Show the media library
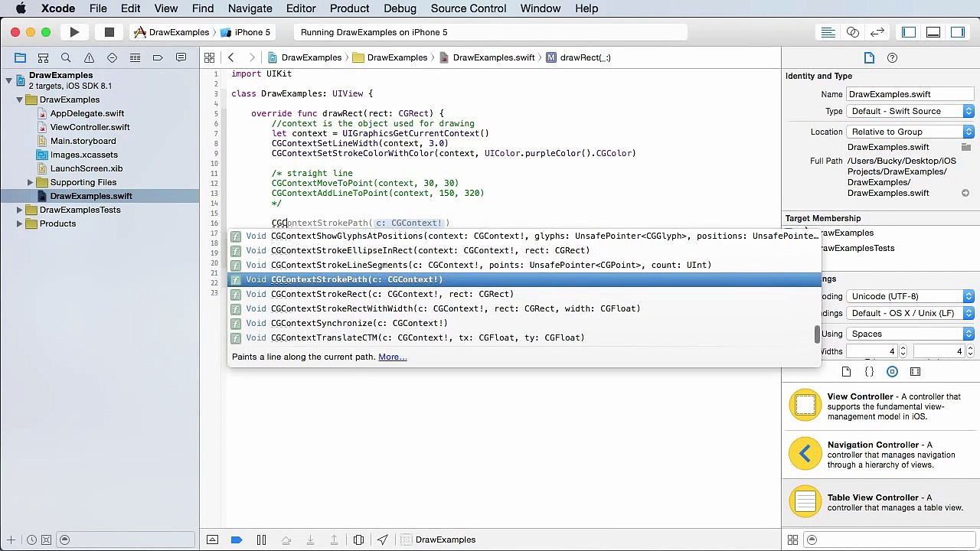The height and width of the screenshot is (551, 980). [x=915, y=372]
